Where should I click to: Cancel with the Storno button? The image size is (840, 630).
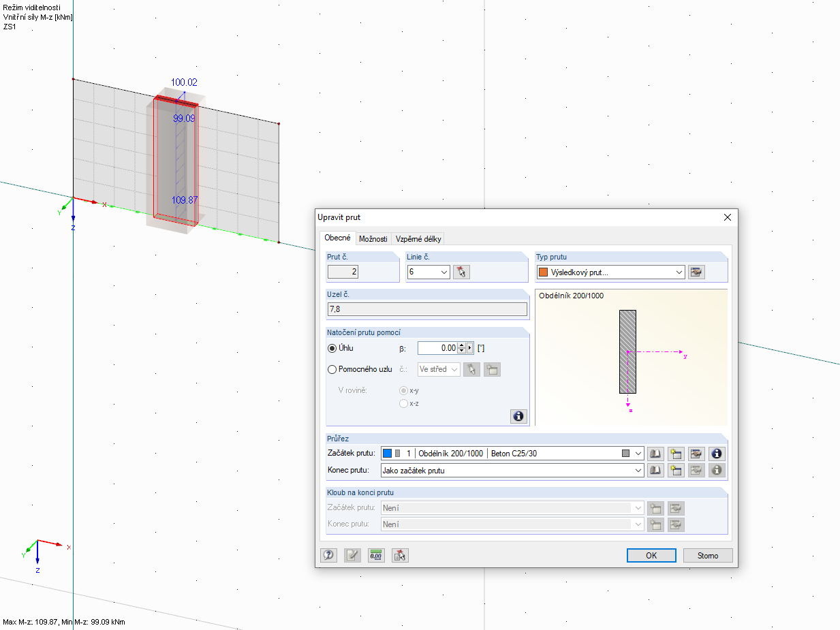click(708, 555)
